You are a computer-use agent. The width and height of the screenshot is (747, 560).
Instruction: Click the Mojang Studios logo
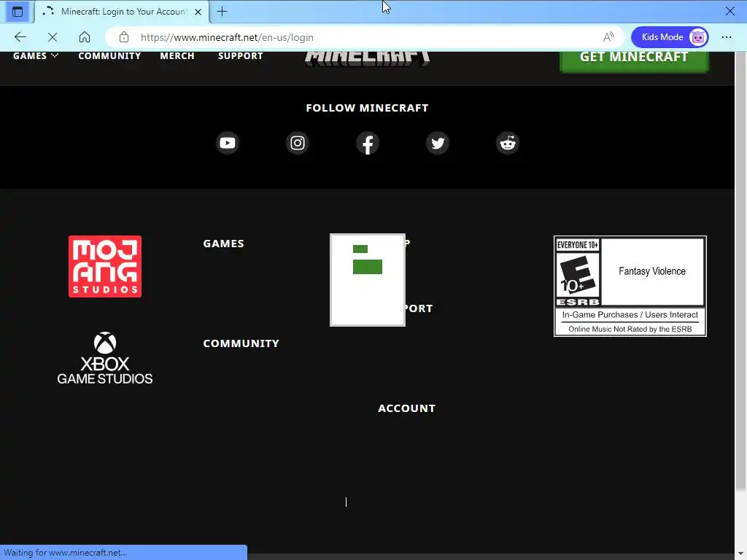[x=105, y=266]
